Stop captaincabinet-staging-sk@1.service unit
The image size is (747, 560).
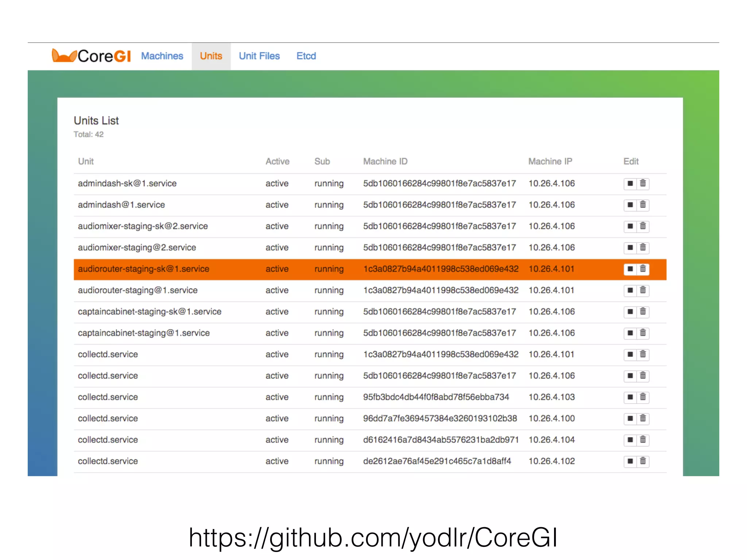click(630, 312)
